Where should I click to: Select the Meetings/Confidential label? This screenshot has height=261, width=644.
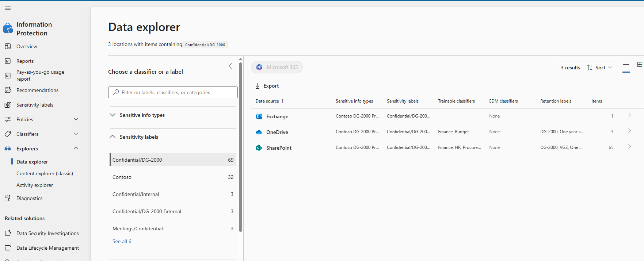point(173,229)
